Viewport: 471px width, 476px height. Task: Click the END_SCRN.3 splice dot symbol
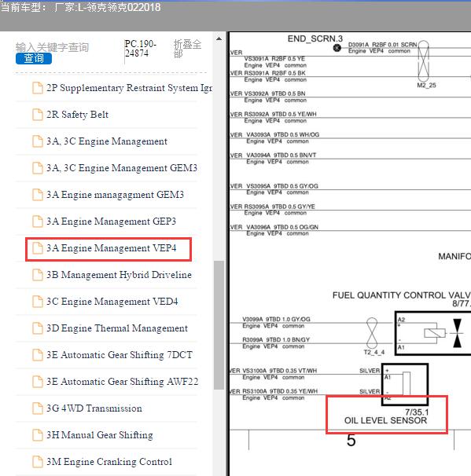click(337, 48)
